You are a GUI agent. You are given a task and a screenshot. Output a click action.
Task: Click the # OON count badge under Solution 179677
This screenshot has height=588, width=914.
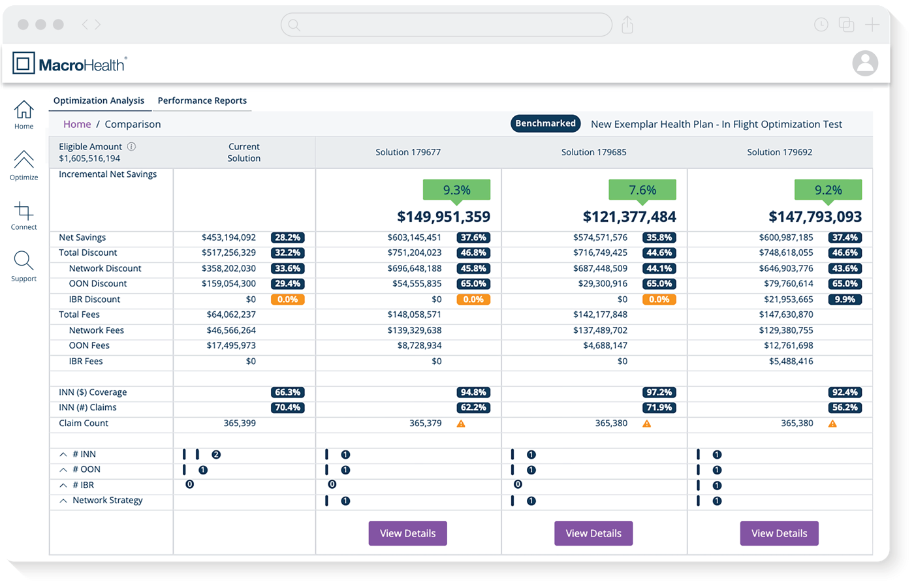tap(345, 470)
